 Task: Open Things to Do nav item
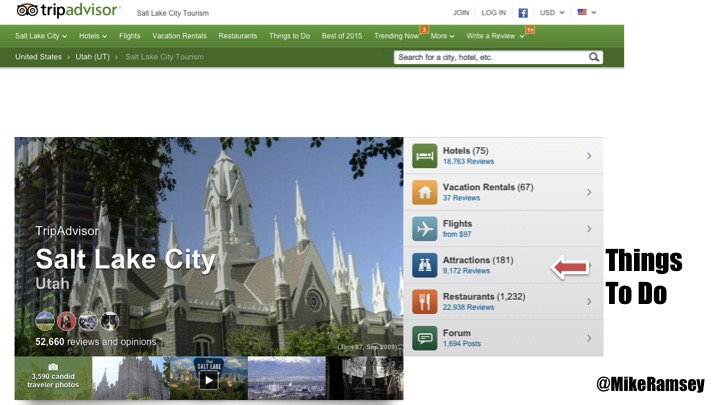pyautogui.click(x=289, y=36)
